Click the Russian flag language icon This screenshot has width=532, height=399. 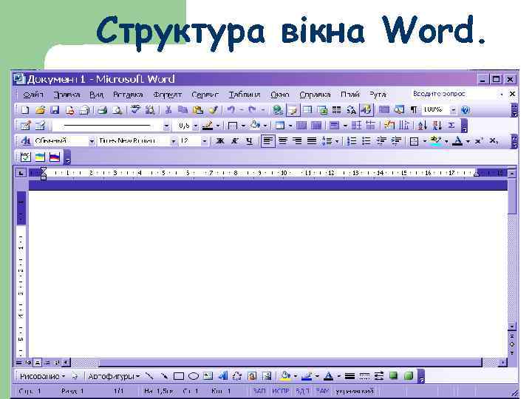(55, 157)
